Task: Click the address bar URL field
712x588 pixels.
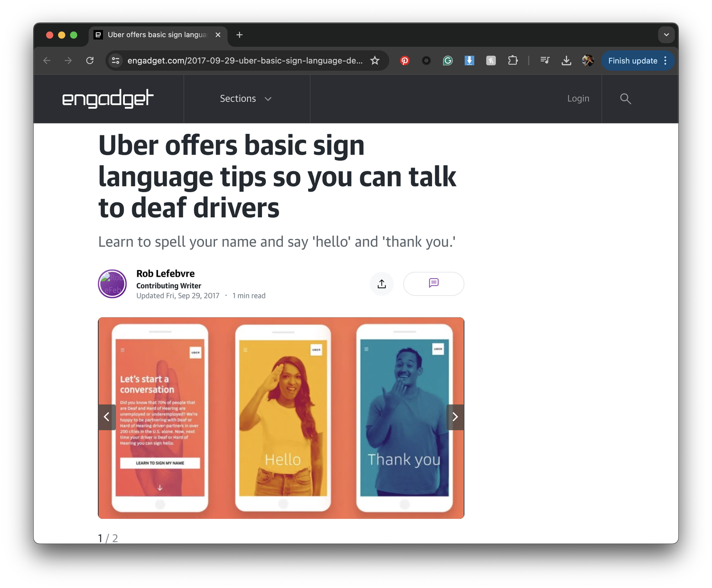Action: tap(245, 61)
